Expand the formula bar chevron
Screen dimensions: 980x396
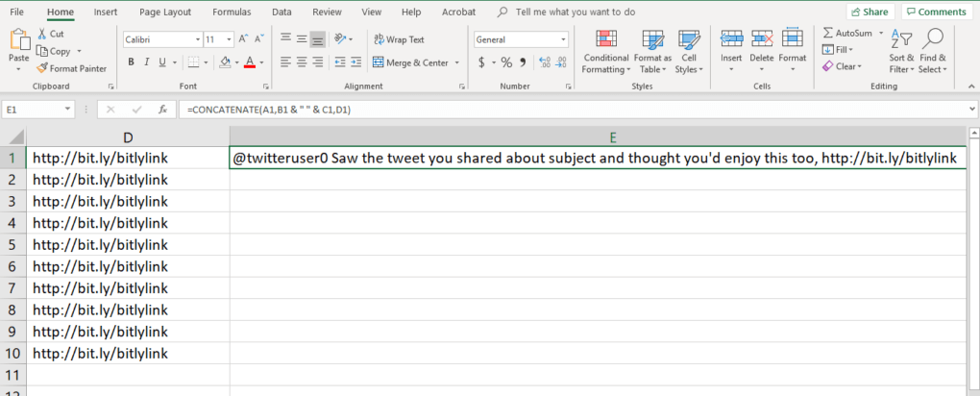point(969,110)
